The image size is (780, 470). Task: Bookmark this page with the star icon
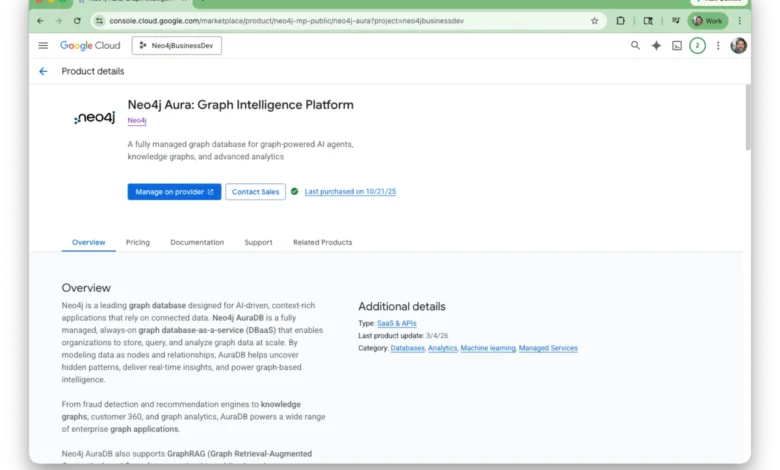(x=594, y=20)
